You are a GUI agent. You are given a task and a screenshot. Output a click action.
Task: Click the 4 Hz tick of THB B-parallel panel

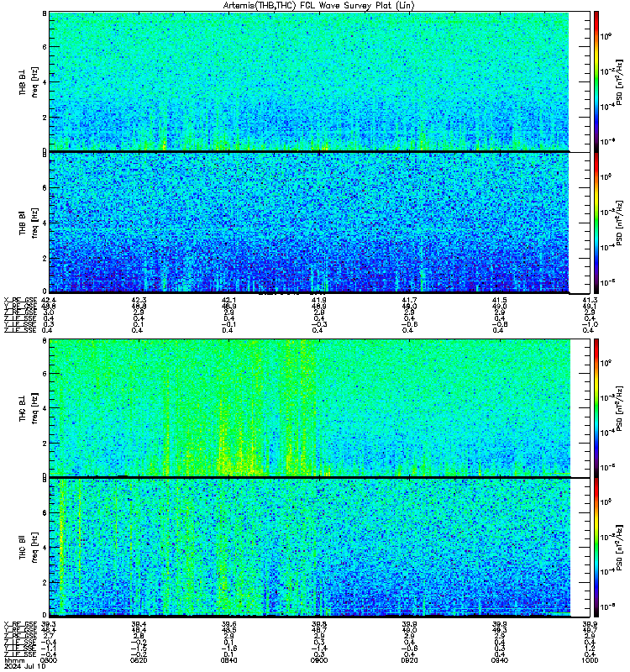[x=45, y=223]
